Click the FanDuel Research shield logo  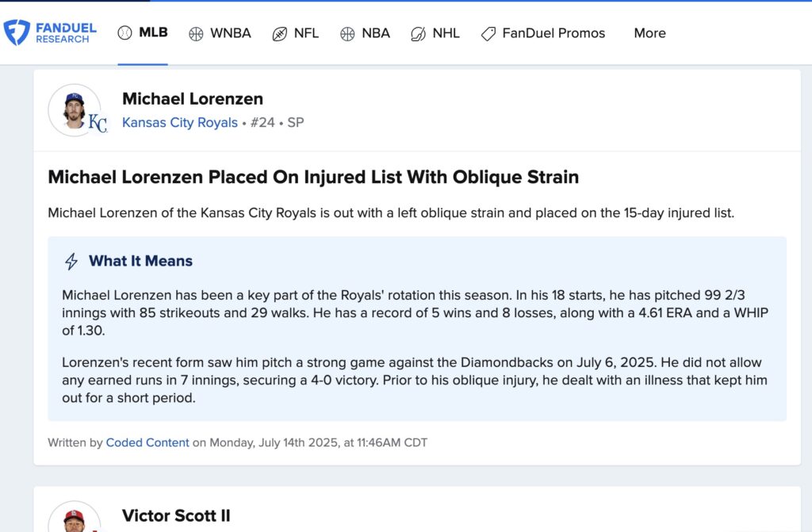click(17, 33)
